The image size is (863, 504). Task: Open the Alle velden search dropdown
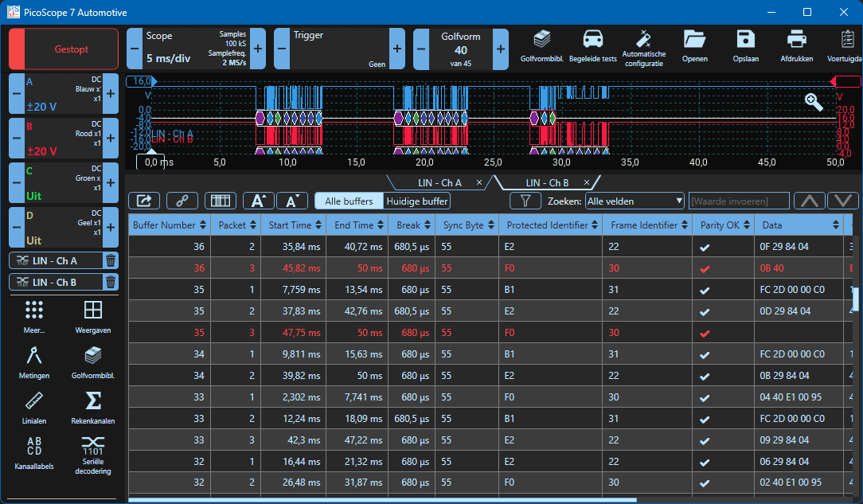pyautogui.click(x=635, y=201)
